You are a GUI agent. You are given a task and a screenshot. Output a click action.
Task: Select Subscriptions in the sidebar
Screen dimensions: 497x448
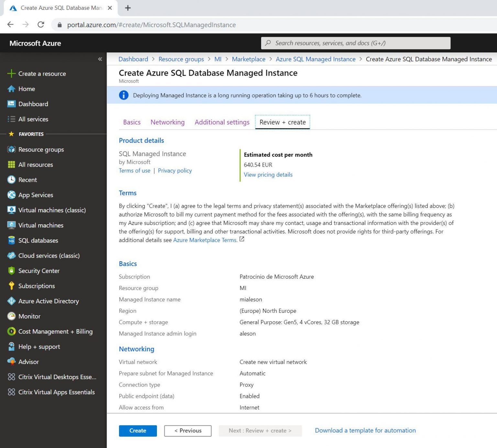[x=36, y=286]
